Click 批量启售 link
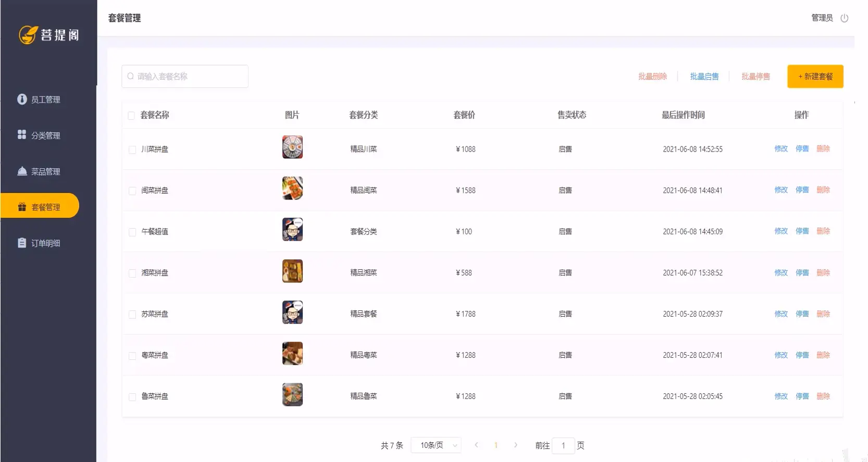The height and width of the screenshot is (462, 868). point(704,77)
